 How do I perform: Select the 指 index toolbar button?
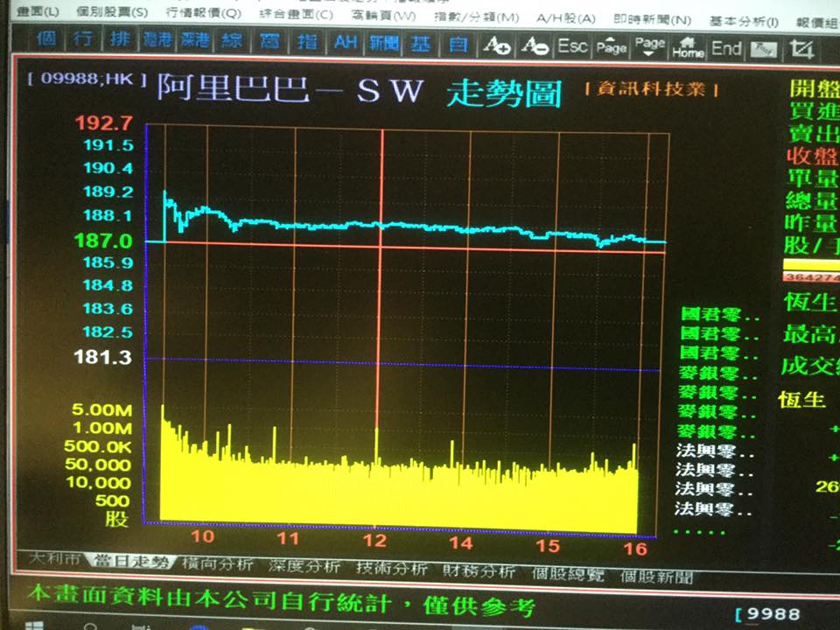click(307, 42)
